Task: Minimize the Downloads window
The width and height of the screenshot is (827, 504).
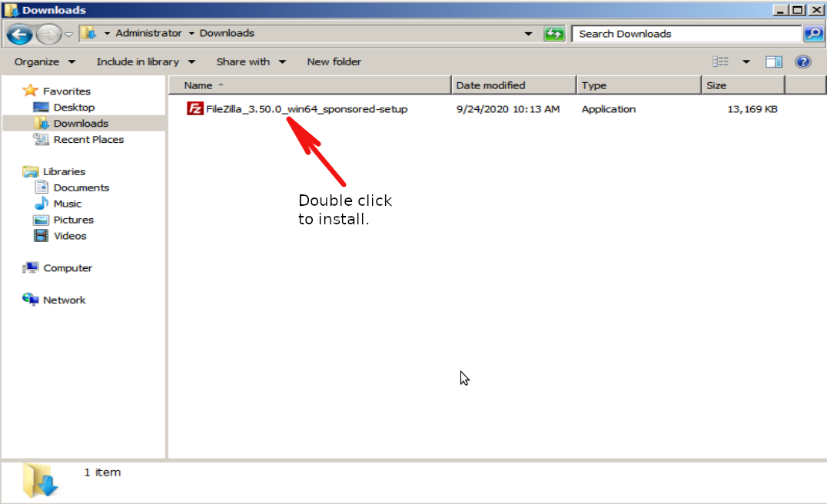Action: 781,10
